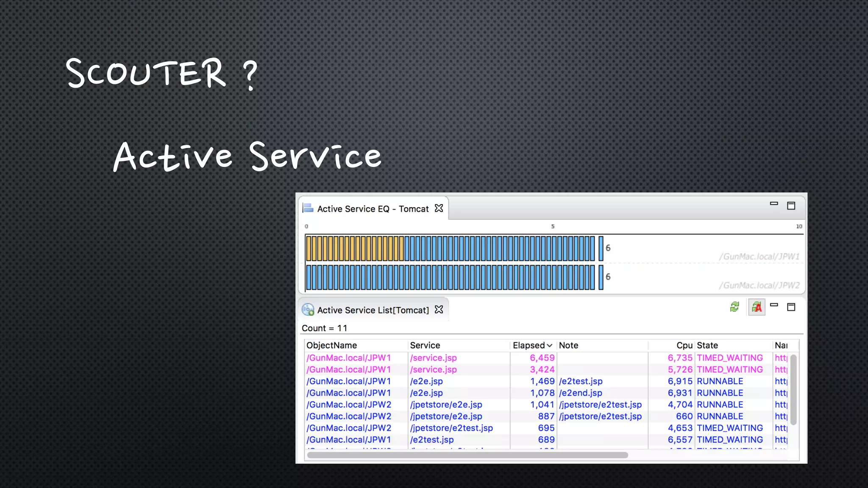Screen dimensions: 868x488
Task: Select the Active Service EQ - Tomcat tab
Action: pyautogui.click(x=373, y=209)
